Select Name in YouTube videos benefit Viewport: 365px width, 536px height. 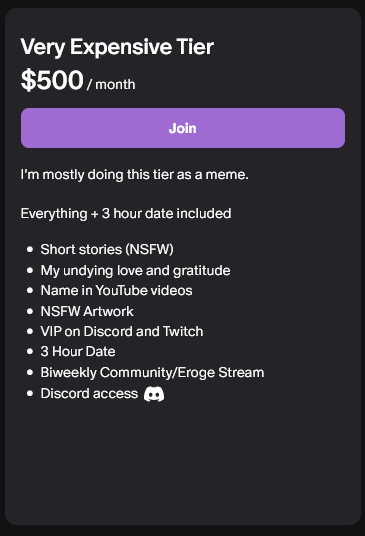[117, 291]
